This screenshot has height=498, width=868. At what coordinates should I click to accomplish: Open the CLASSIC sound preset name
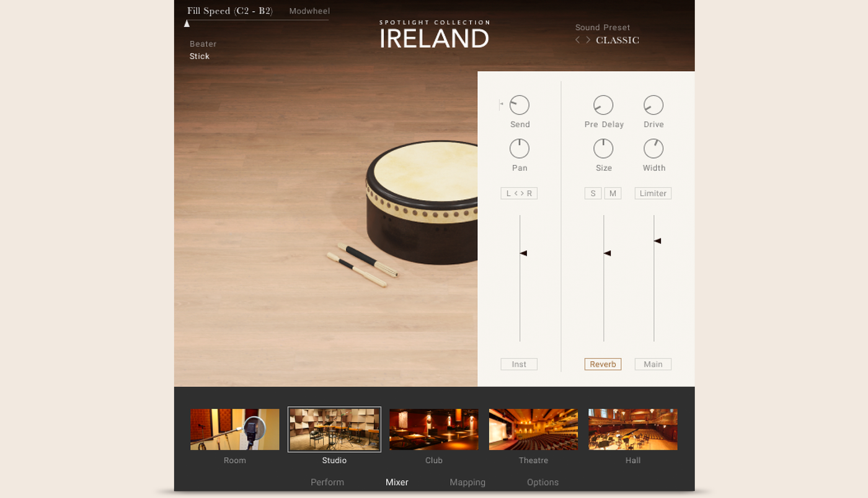tap(618, 40)
